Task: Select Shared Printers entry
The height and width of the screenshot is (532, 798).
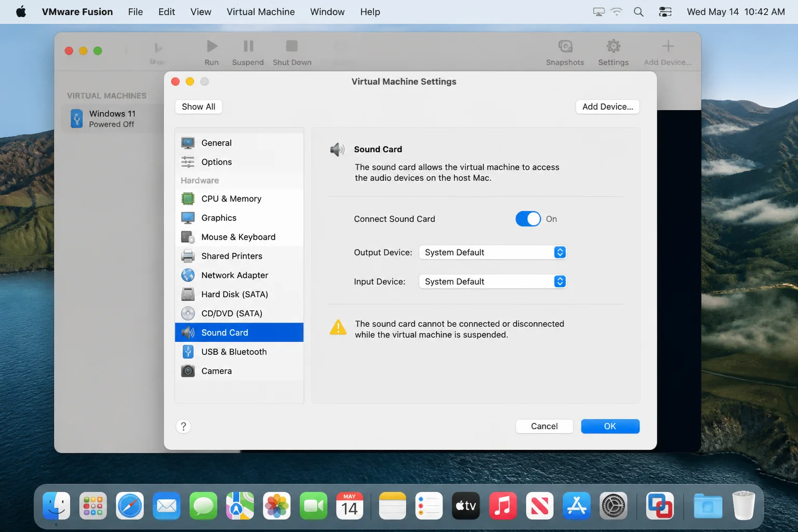Action: (239, 256)
